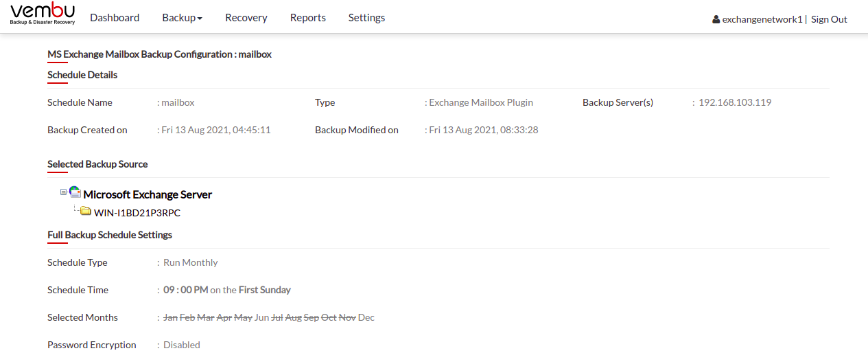Click the First Sunday text
The height and width of the screenshot is (364, 868).
pyautogui.click(x=265, y=290)
